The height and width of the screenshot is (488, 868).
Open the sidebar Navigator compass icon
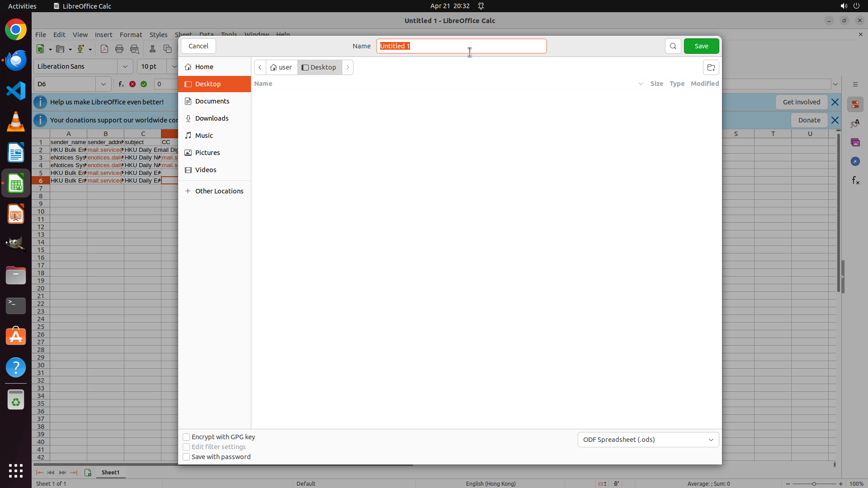click(x=855, y=161)
